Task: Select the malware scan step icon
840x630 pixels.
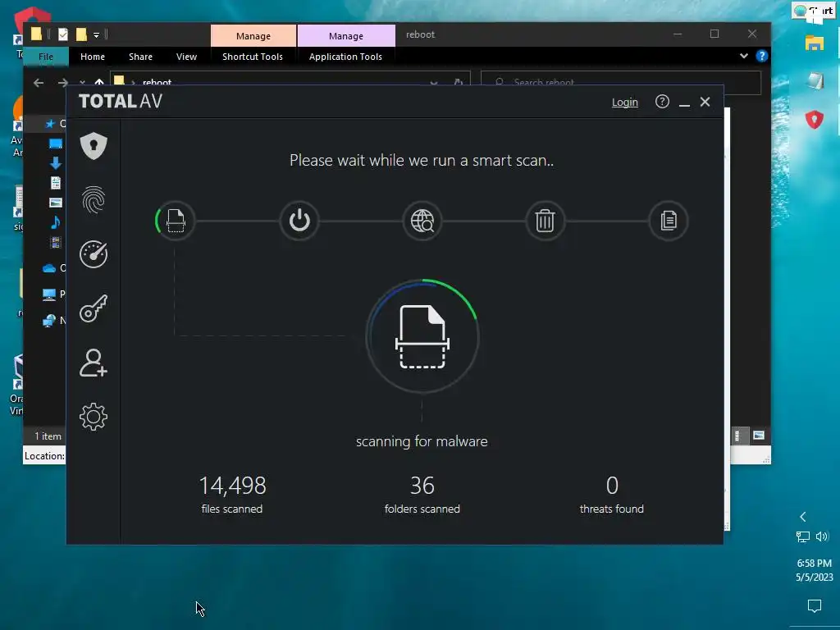Action: pos(176,221)
